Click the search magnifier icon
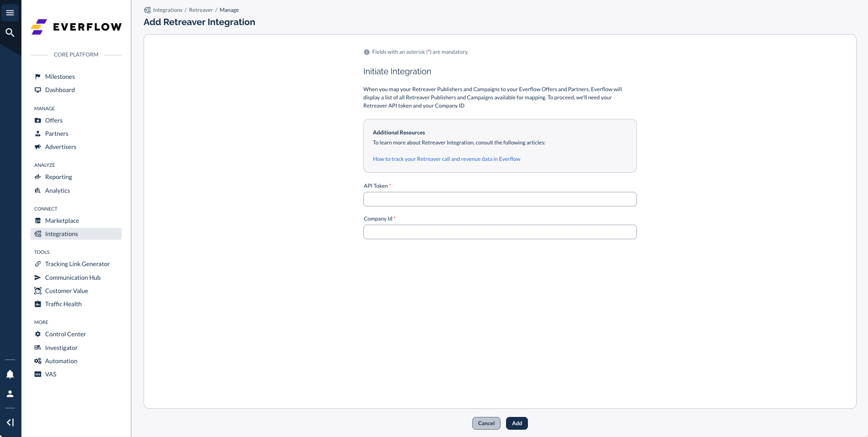 [x=10, y=32]
